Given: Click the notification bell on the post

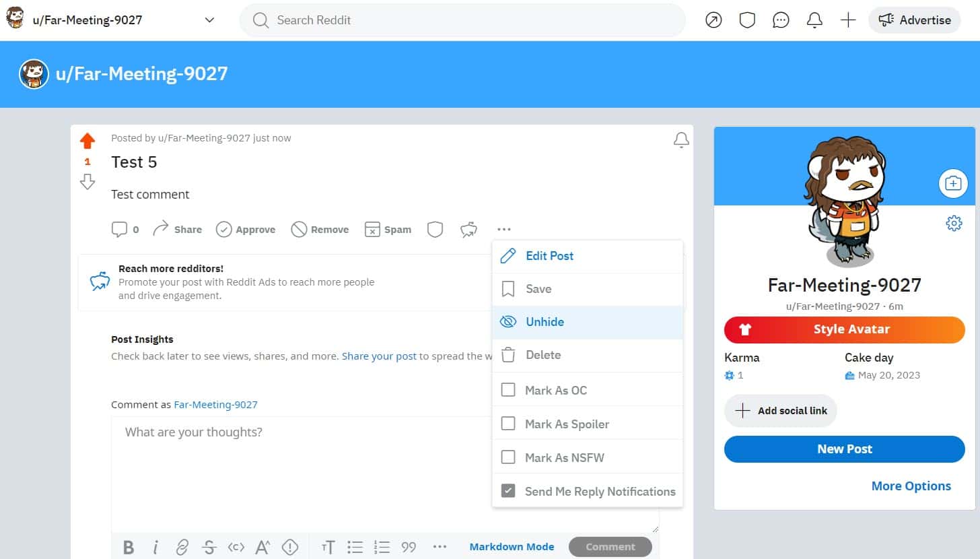Looking at the screenshot, I should coord(680,139).
